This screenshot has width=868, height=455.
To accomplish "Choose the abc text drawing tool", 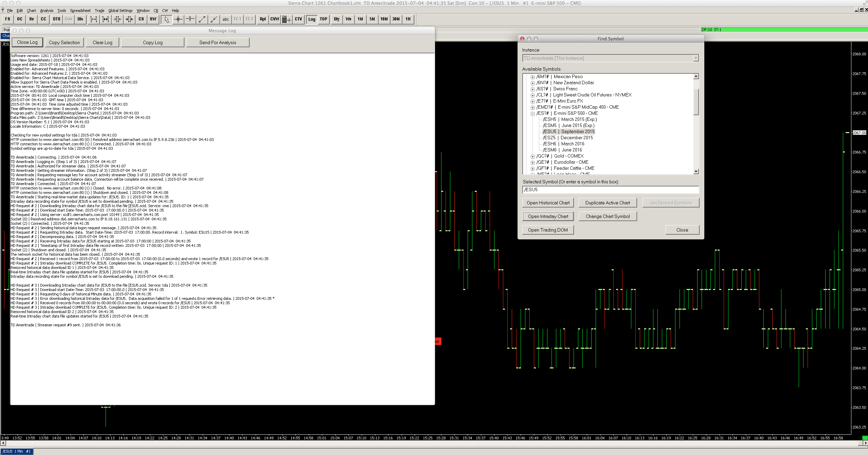I will [226, 19].
